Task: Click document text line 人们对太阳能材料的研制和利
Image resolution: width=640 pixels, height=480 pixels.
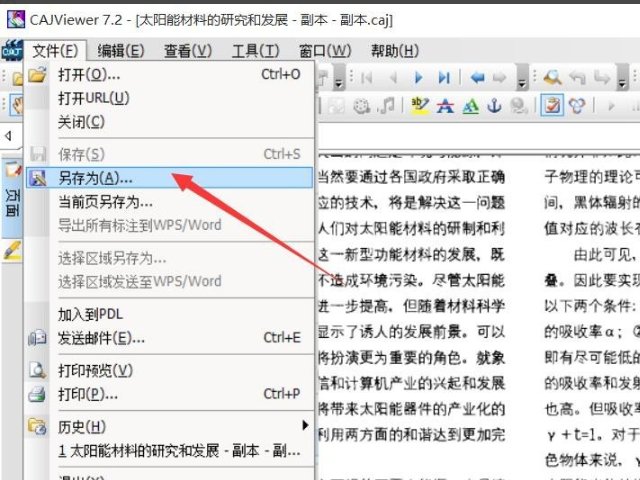Action: 411,229
